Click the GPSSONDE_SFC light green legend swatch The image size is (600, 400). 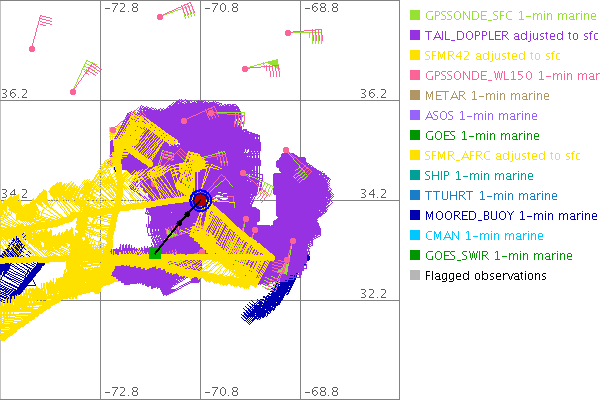coord(415,16)
